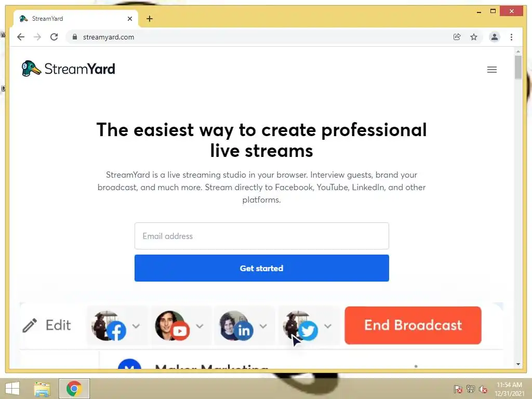
Task: Open Action Center flag tray icon
Action: (x=458, y=389)
